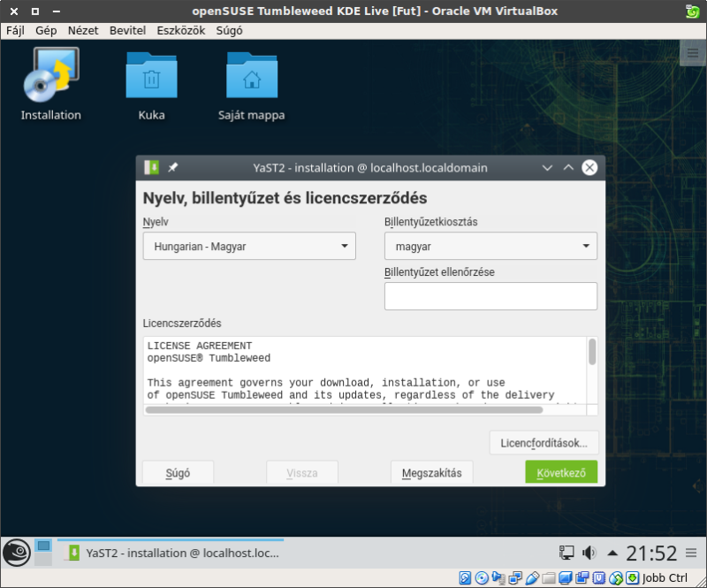Viewport: 707px width, 588px height.
Task: Click the Megszakítás abort button
Action: [x=431, y=472]
